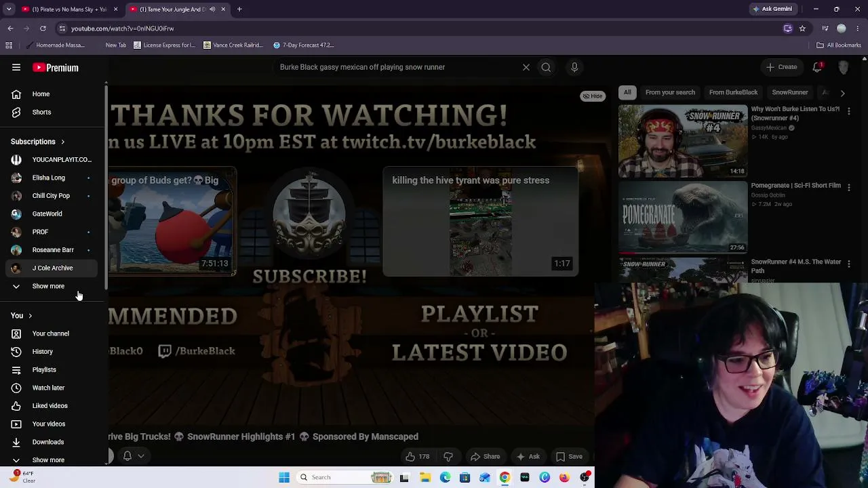Open the hive tyrant end-screen video
868x488 pixels.
coord(480,221)
